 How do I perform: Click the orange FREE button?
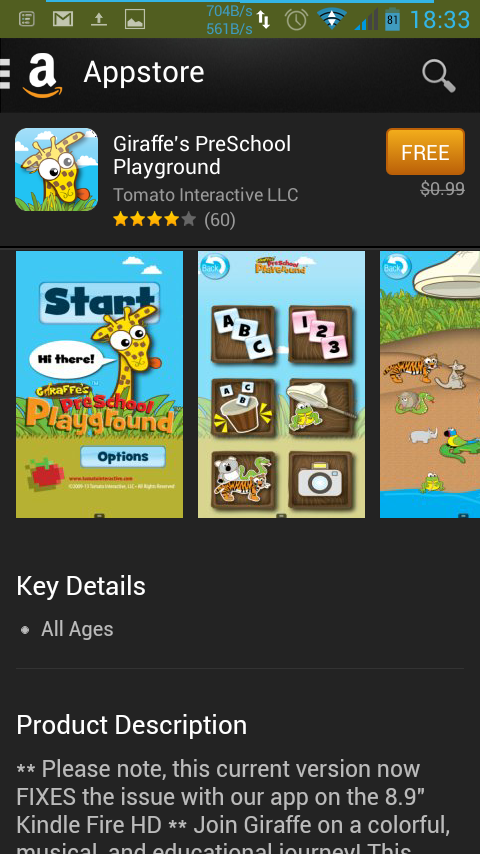[425, 152]
